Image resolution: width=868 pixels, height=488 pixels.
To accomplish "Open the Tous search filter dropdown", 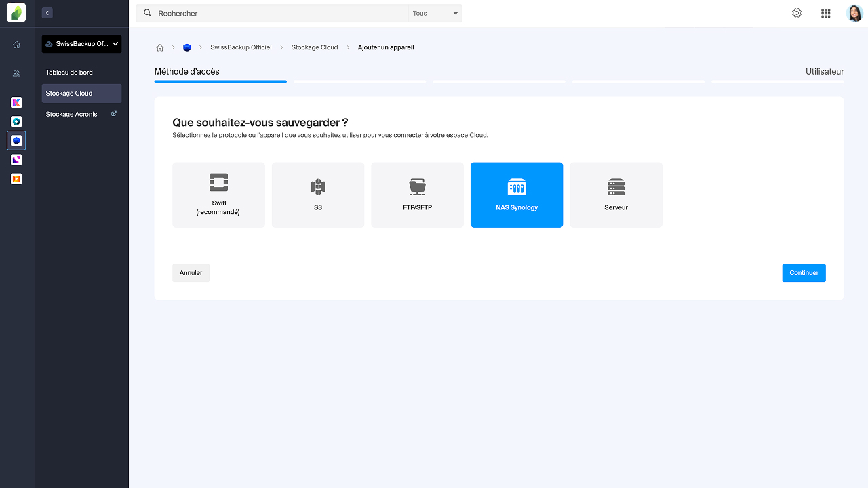I will click(x=435, y=12).
